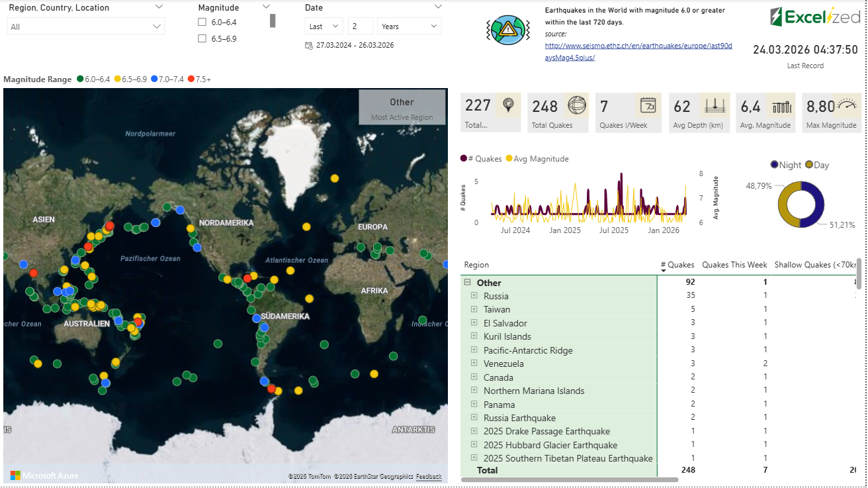Click the gauge icon in Max Magnitude card
This screenshot has width=868, height=488.
click(x=847, y=105)
